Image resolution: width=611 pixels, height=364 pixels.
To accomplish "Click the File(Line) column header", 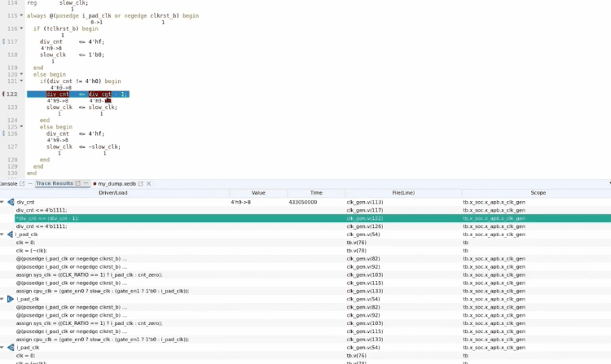I will (402, 193).
